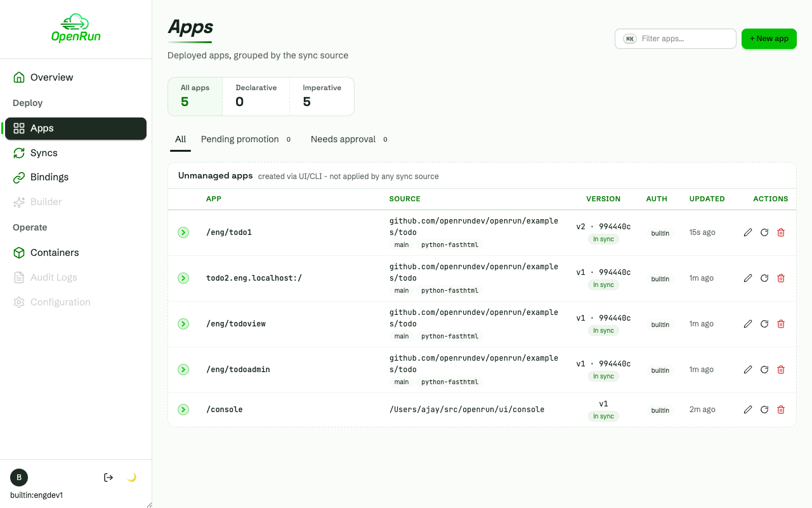
Task: Delete the todo2.eng.localhost:/ app
Action: [x=781, y=278]
